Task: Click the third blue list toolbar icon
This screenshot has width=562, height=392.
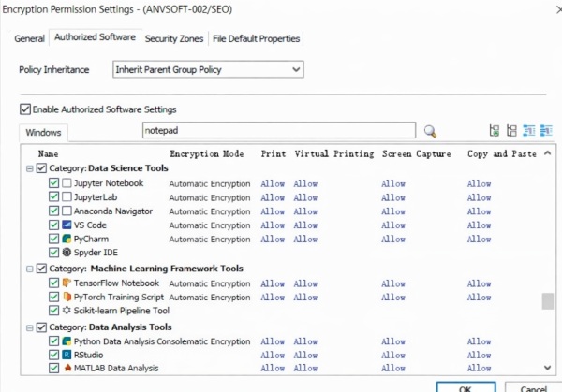Action: (529, 130)
